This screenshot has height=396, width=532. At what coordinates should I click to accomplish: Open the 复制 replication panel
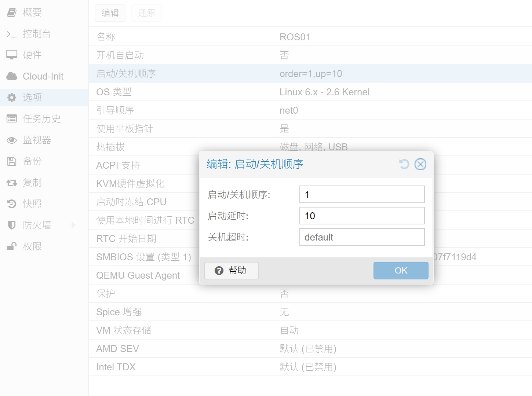pyautogui.click(x=32, y=182)
